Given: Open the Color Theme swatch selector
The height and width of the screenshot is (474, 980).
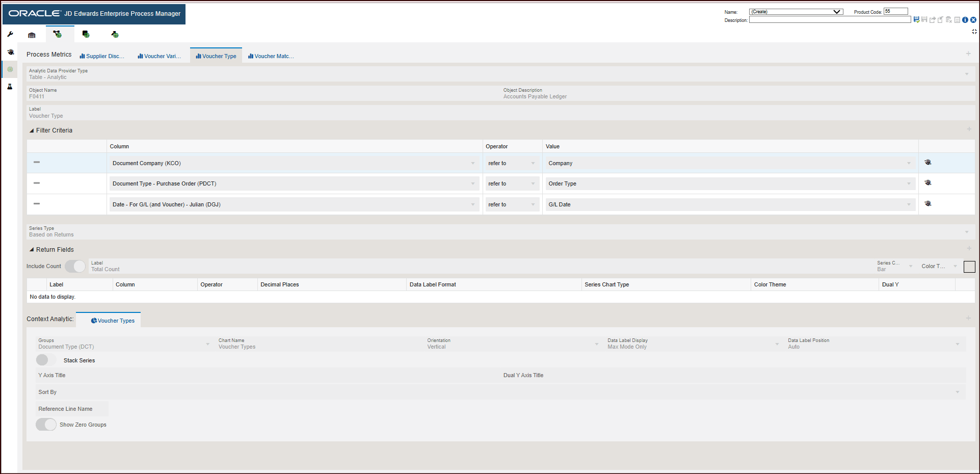Looking at the screenshot, I should pos(969,267).
